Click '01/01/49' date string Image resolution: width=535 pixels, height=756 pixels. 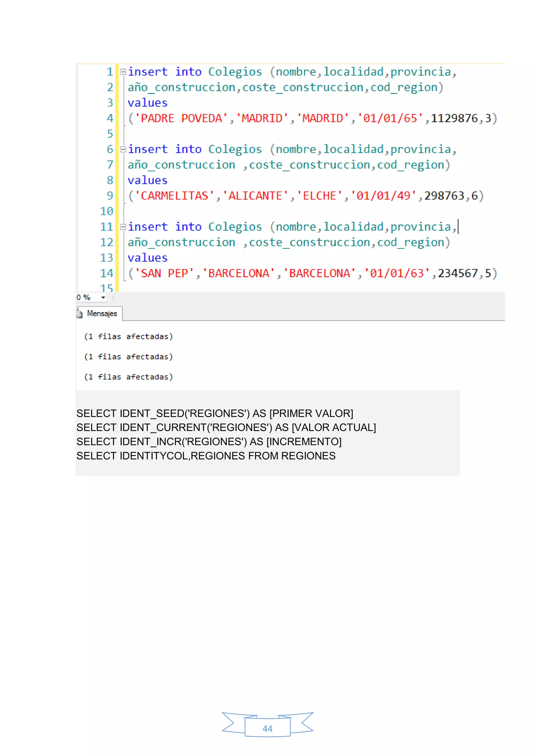(383, 196)
